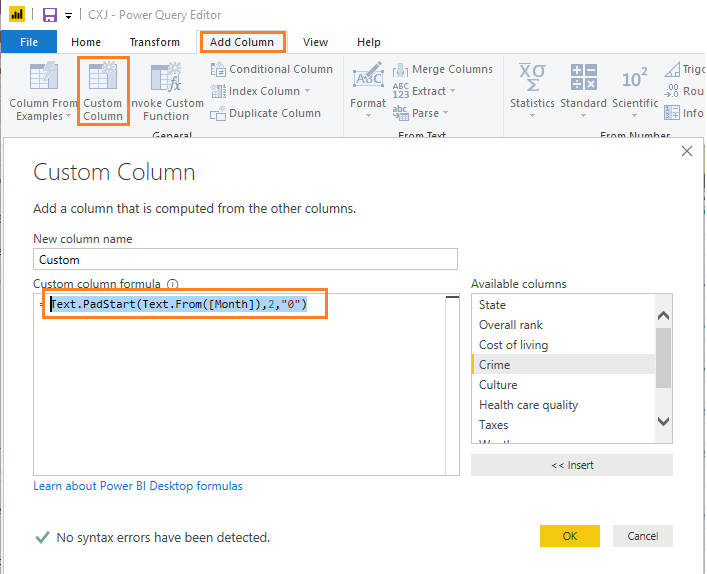The width and height of the screenshot is (707, 574).
Task: Expand the Extract dropdown arrow
Action: click(452, 91)
